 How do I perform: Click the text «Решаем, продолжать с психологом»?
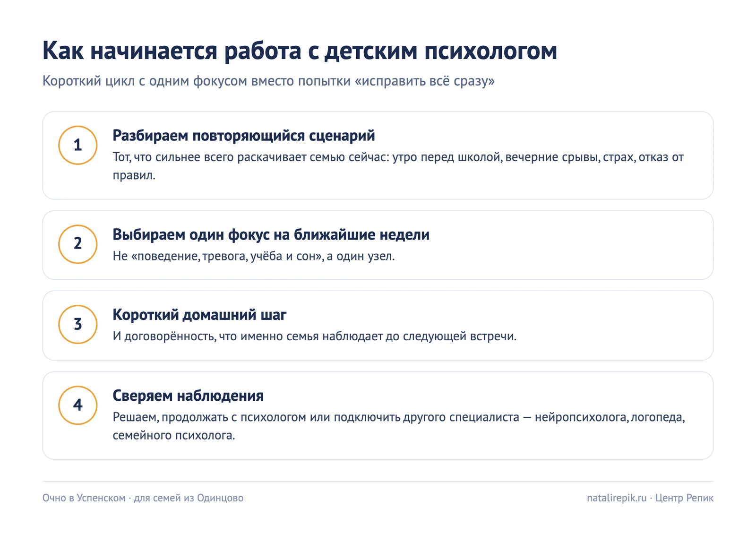coord(399,426)
